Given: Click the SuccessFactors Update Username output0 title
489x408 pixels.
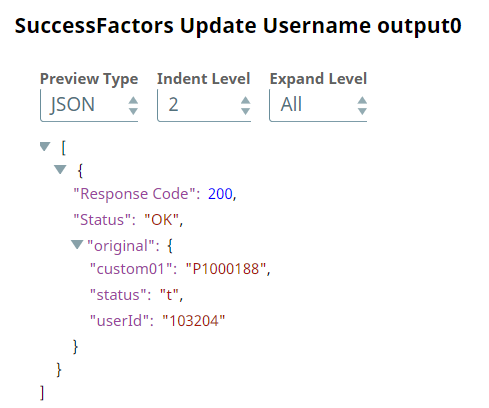Looking at the screenshot, I should [238, 26].
